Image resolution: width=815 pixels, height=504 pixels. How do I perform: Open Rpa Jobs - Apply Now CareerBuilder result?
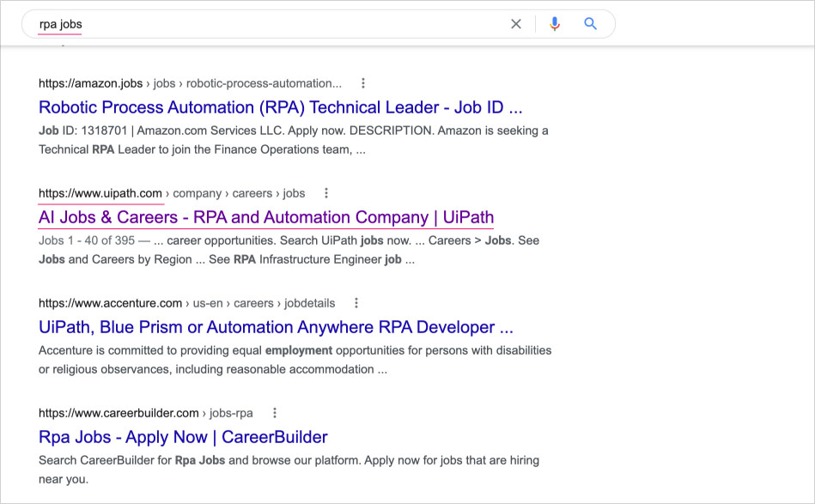tap(183, 437)
